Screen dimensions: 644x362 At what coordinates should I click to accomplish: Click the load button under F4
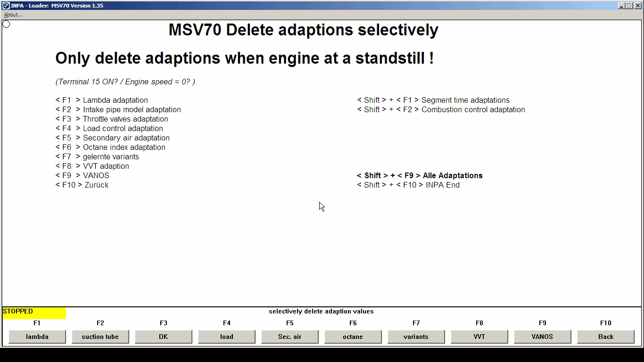coord(226,337)
